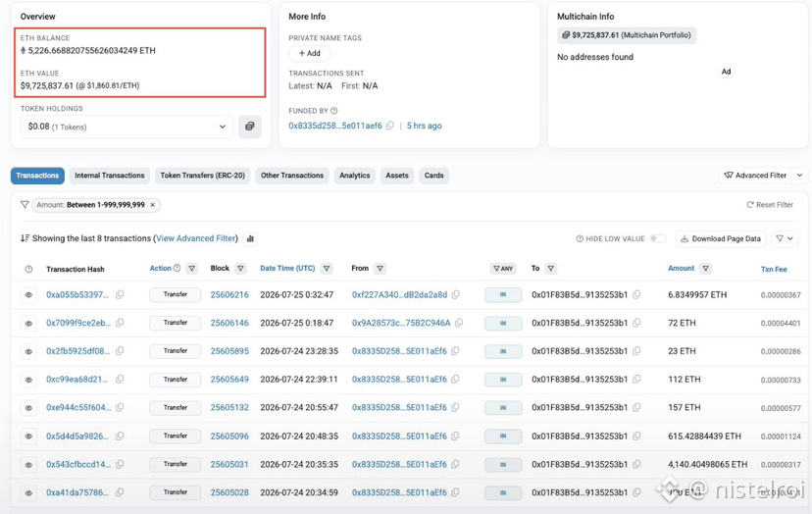Viewport: 812px width, 514px height.
Task: Open the From column filter dropdown
Action: pos(381,269)
